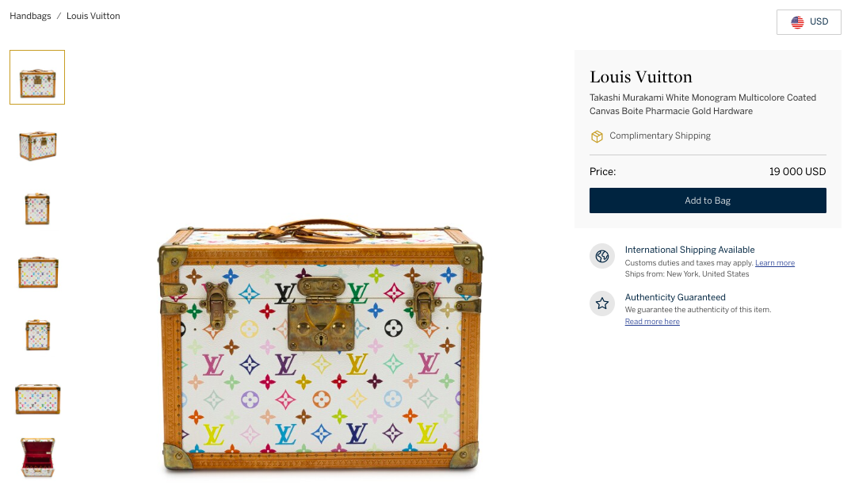Click the authenticity star icon
855x504 pixels.
coord(602,304)
